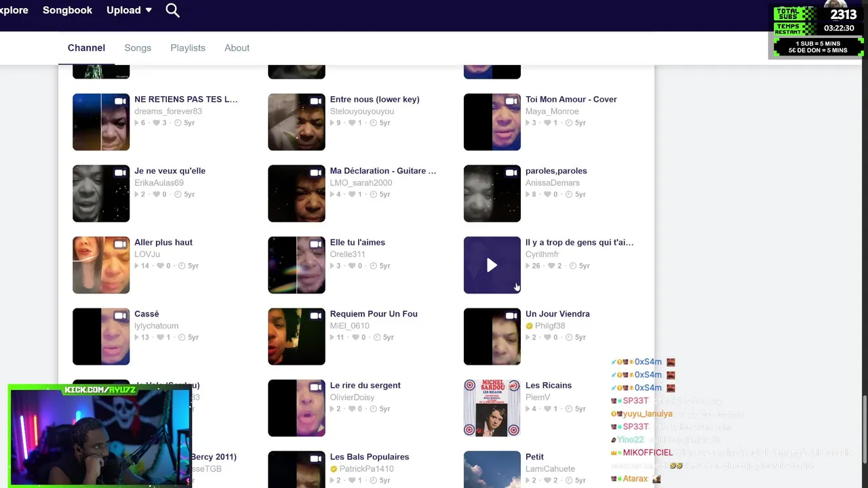Click the thumbnail for 'Entre nous (lower key)'
This screenshot has width=868, height=488.
296,122
